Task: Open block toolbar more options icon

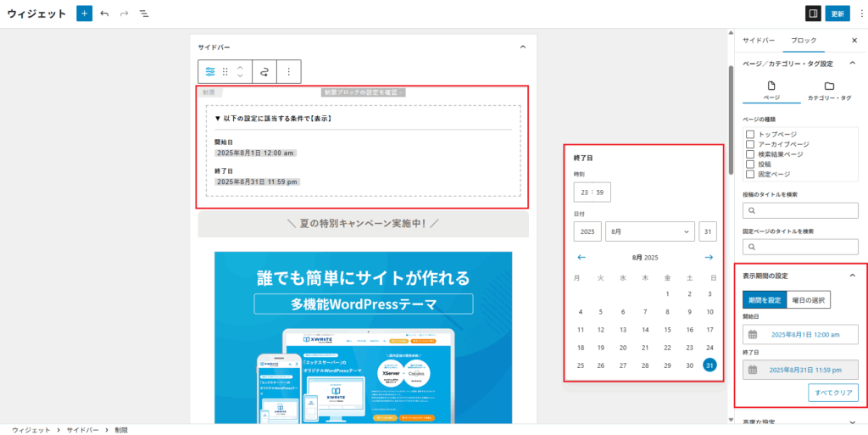Action: [288, 71]
